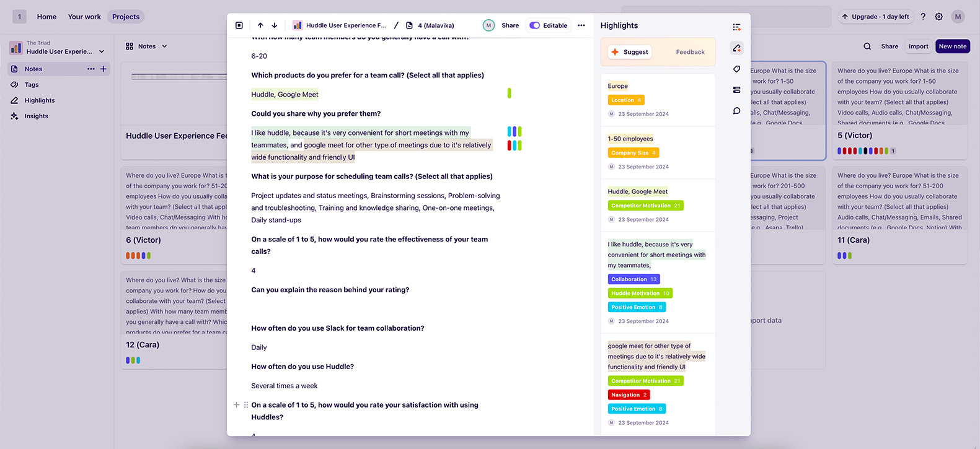Click the Feedback link
The height and width of the screenshot is (449, 980).
(x=690, y=52)
